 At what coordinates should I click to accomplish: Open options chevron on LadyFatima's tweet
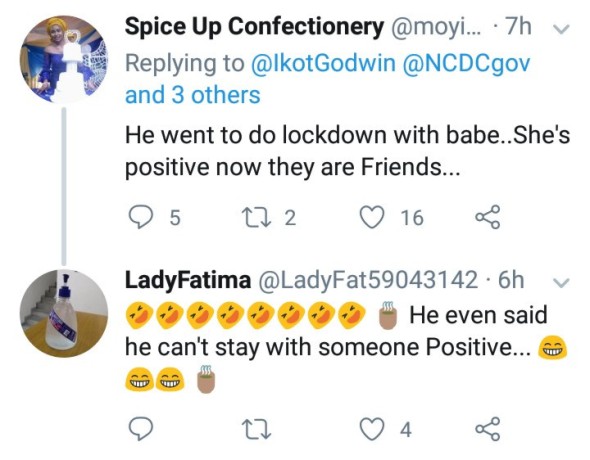(562, 282)
